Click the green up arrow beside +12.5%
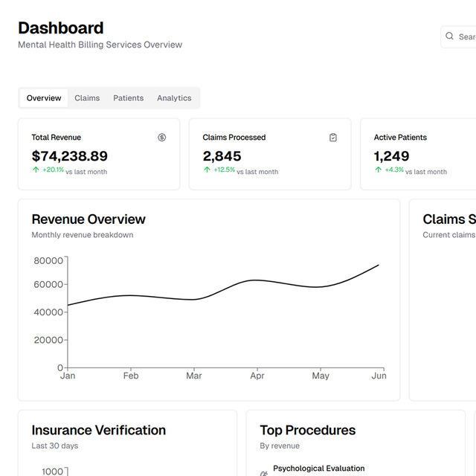 [x=207, y=170]
